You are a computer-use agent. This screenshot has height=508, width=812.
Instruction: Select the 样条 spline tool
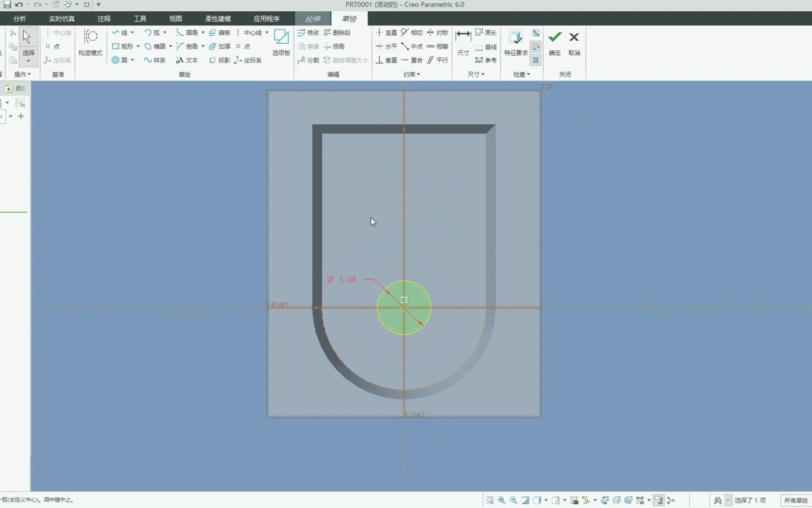click(x=155, y=60)
